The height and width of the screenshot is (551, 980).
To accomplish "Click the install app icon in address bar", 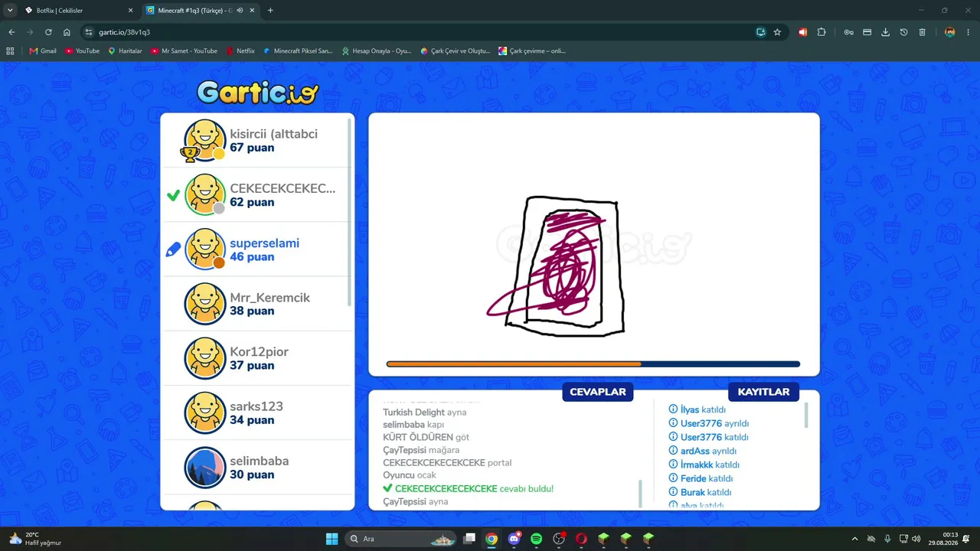I will tap(760, 32).
